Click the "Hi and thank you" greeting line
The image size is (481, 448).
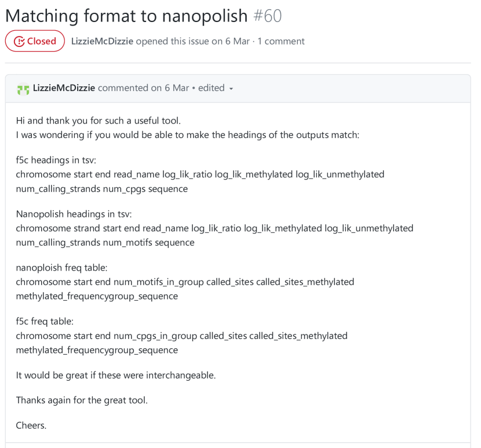click(x=98, y=121)
